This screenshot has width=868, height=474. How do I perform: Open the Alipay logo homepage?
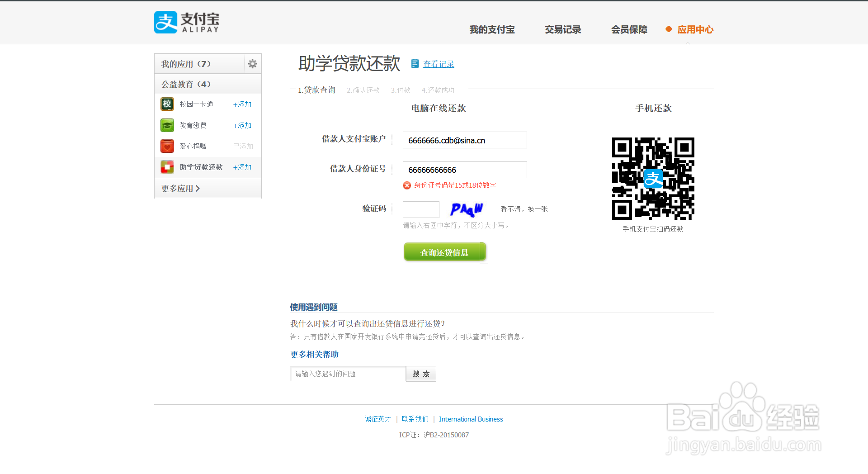pyautogui.click(x=186, y=22)
